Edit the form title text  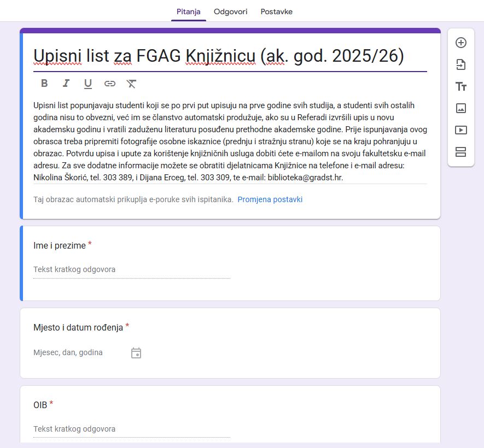(x=219, y=56)
